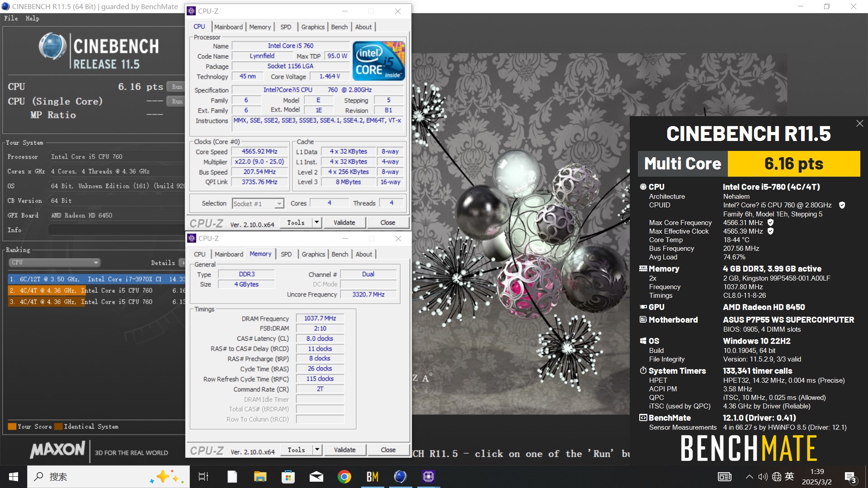Click the search highlights sparkle icon
868x488 pixels.
(166, 477)
